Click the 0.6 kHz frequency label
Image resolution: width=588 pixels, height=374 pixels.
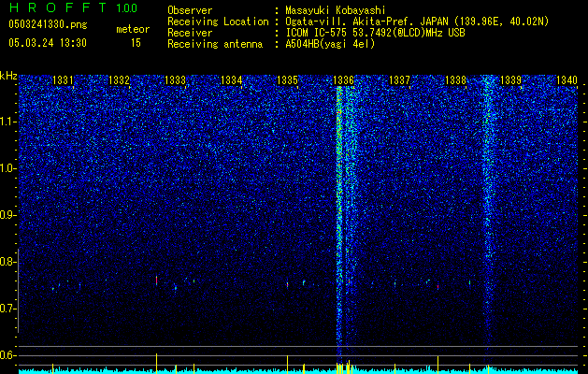(x=7, y=355)
